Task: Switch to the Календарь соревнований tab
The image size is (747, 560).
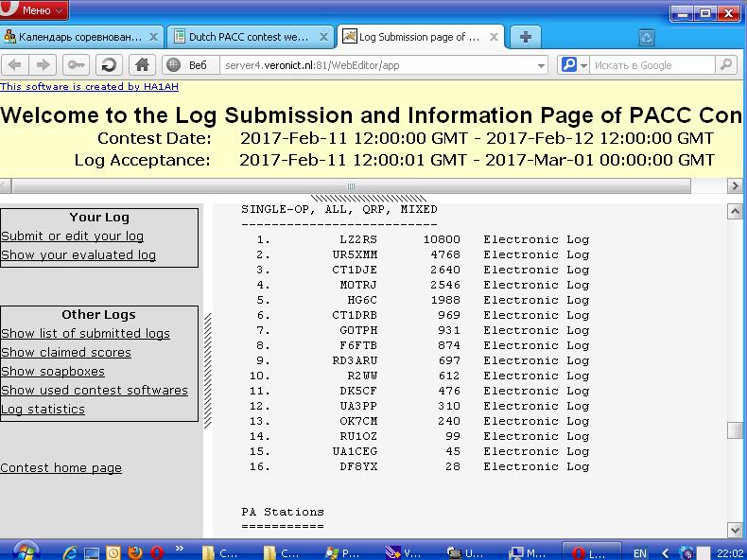Action: click(x=82, y=37)
